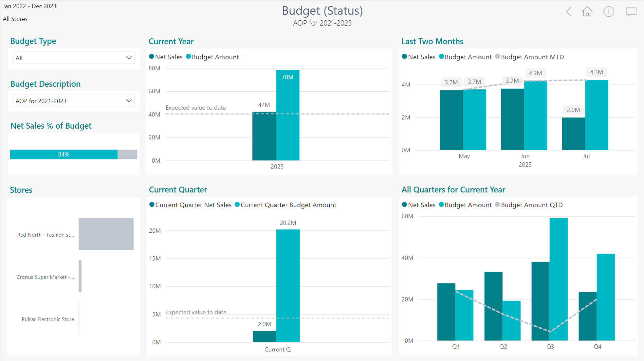Open the comment bubble icon
Image resolution: width=644 pixels, height=361 pixels.
click(x=631, y=12)
